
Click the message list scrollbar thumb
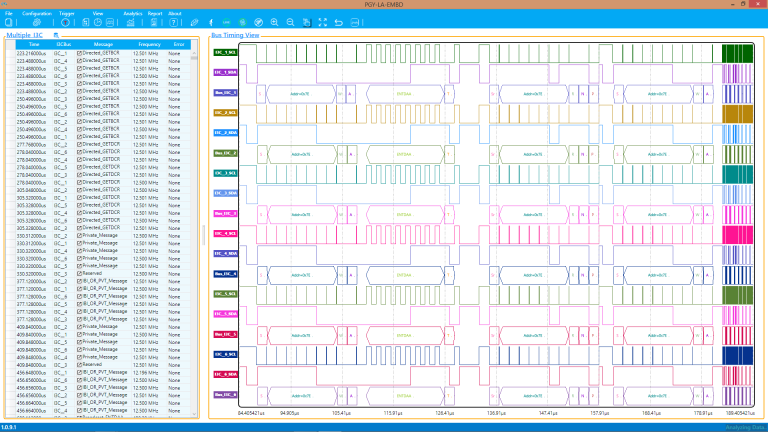[194, 58]
